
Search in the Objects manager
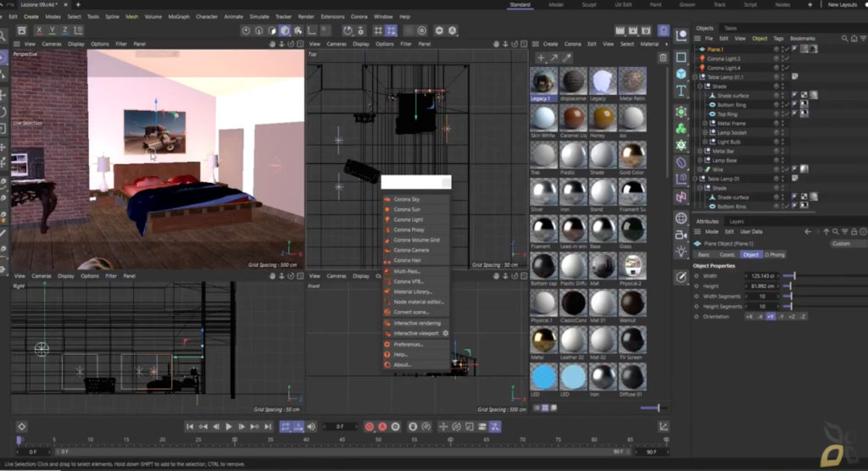click(x=844, y=39)
